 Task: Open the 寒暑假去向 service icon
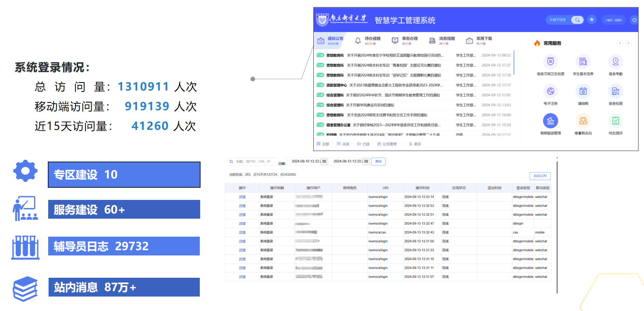point(583,121)
